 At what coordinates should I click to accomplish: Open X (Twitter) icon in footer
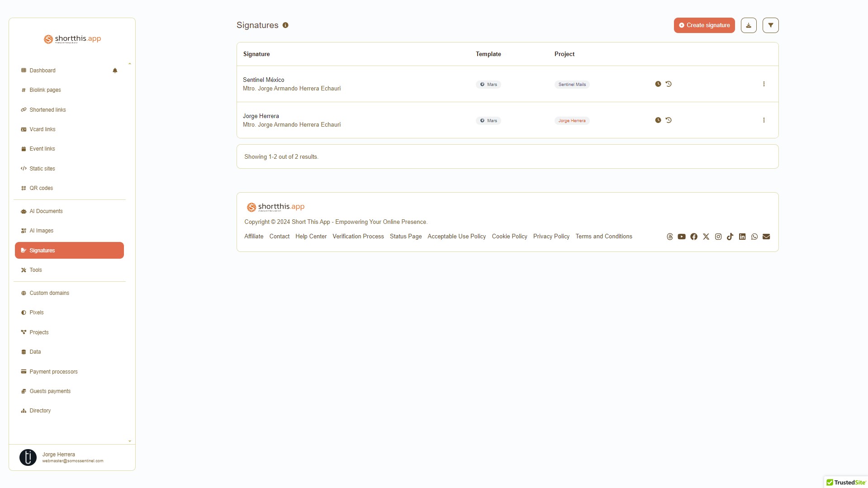(x=706, y=237)
